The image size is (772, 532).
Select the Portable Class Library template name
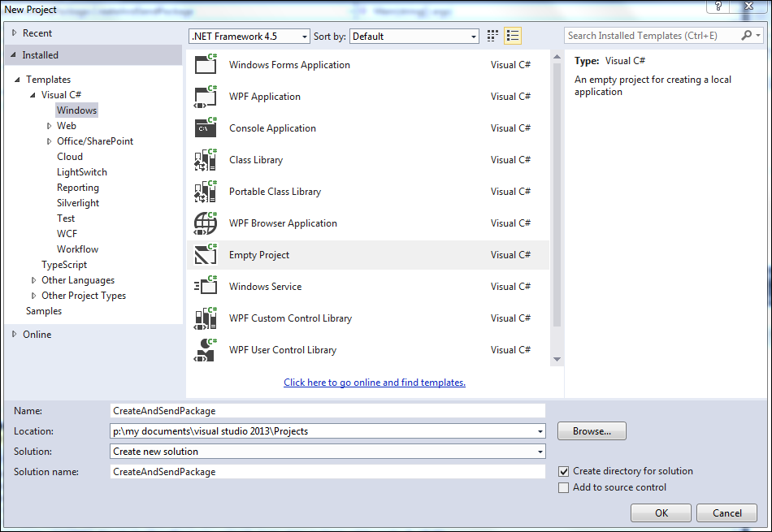pyautogui.click(x=275, y=192)
